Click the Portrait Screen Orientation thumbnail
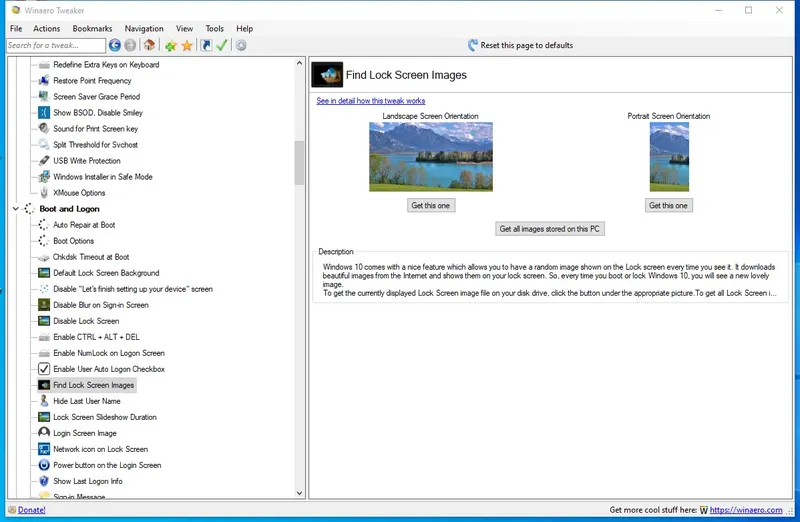Screen dimensions: 800x522 (x=669, y=157)
